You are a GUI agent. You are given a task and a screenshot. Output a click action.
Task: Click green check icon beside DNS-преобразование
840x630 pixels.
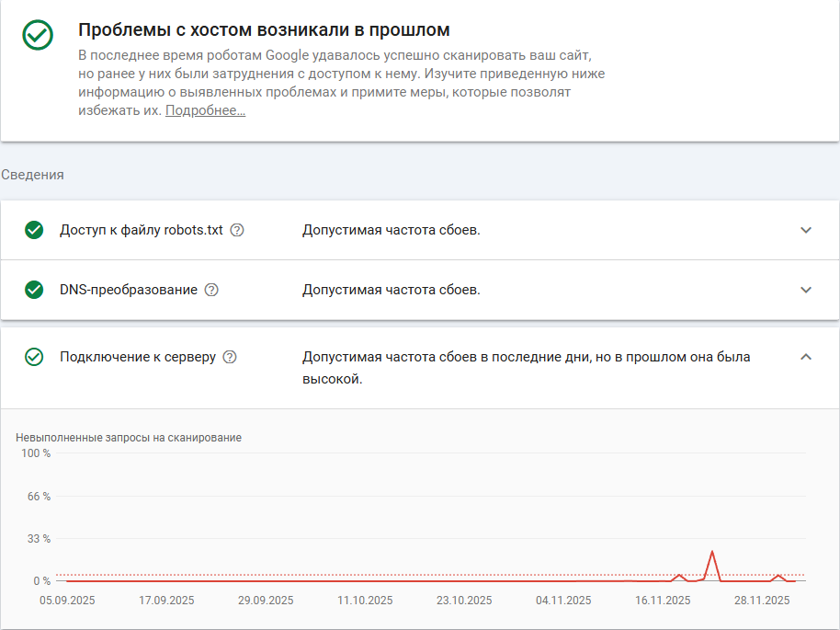tap(34, 290)
